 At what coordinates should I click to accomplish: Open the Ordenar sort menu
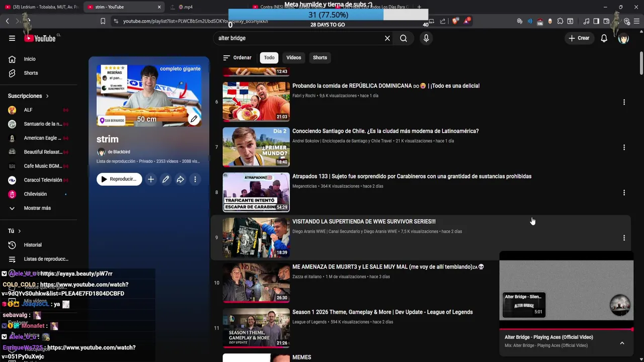click(237, 57)
